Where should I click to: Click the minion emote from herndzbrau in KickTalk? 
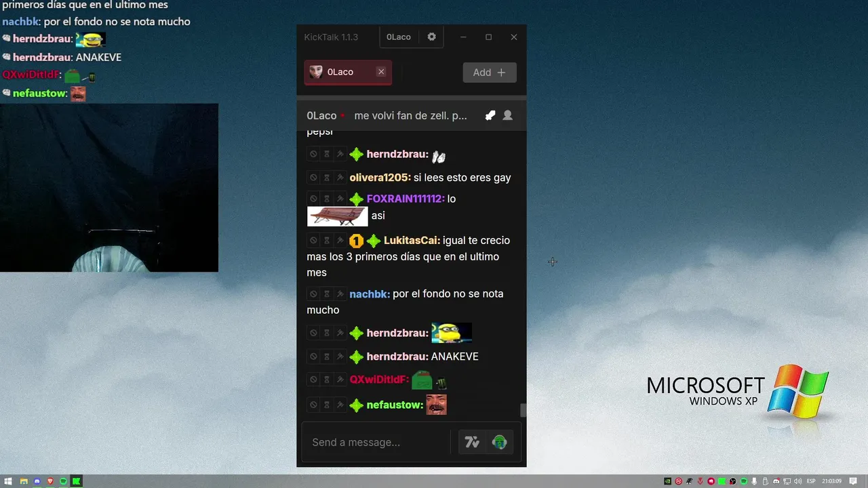[x=452, y=333]
